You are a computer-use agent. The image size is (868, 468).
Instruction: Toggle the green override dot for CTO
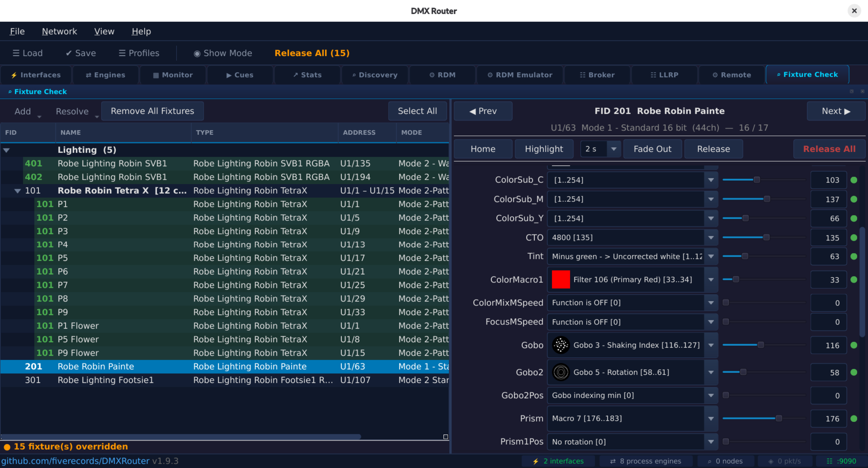(x=854, y=238)
